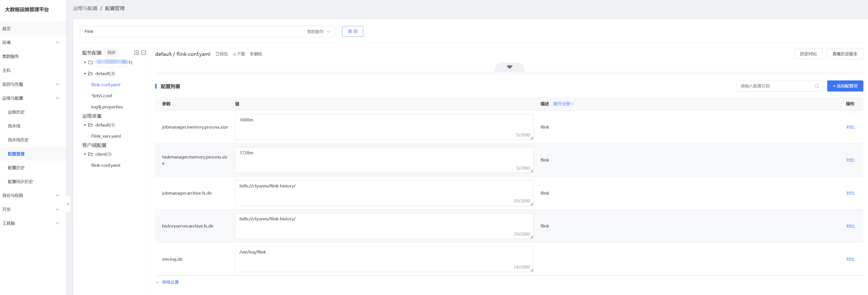The height and width of the screenshot is (295, 868).
Task: Click the jobmanager.archive.fs.dir value text area
Action: click(384, 193)
